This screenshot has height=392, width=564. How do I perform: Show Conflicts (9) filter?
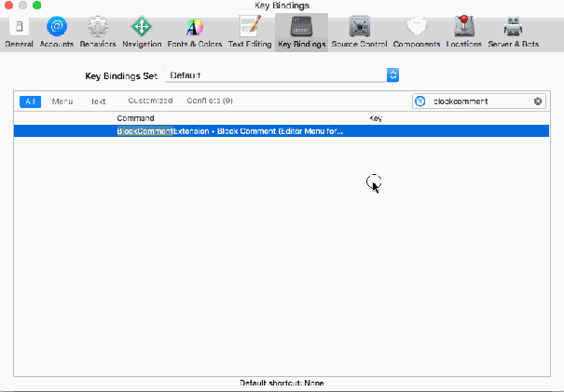point(210,101)
